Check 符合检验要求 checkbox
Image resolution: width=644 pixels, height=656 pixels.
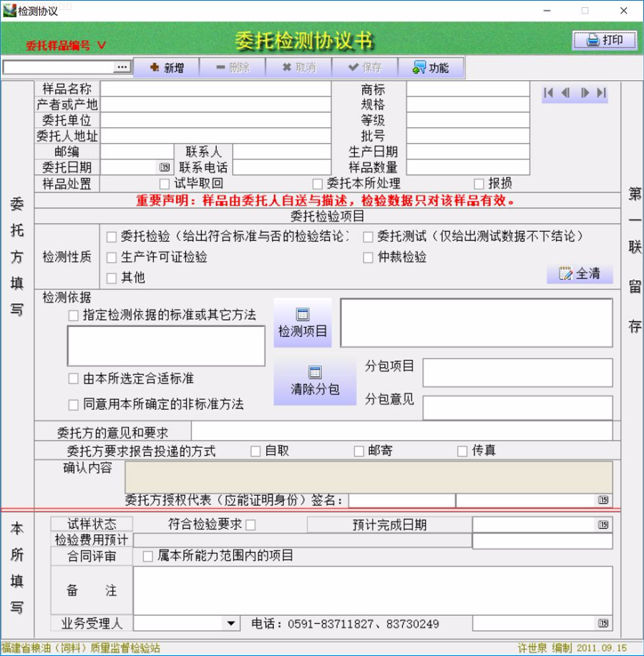tap(250, 524)
